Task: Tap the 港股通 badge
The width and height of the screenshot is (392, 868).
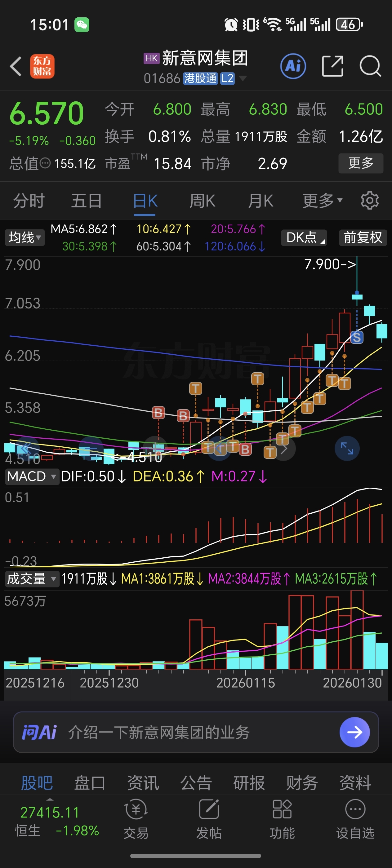Action: pos(200,78)
